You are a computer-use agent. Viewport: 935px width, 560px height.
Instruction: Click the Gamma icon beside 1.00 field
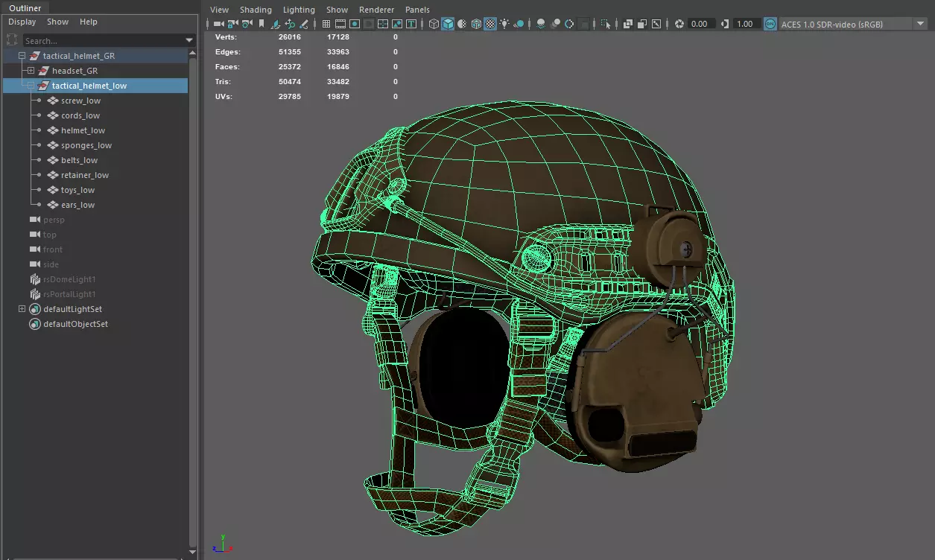(726, 24)
